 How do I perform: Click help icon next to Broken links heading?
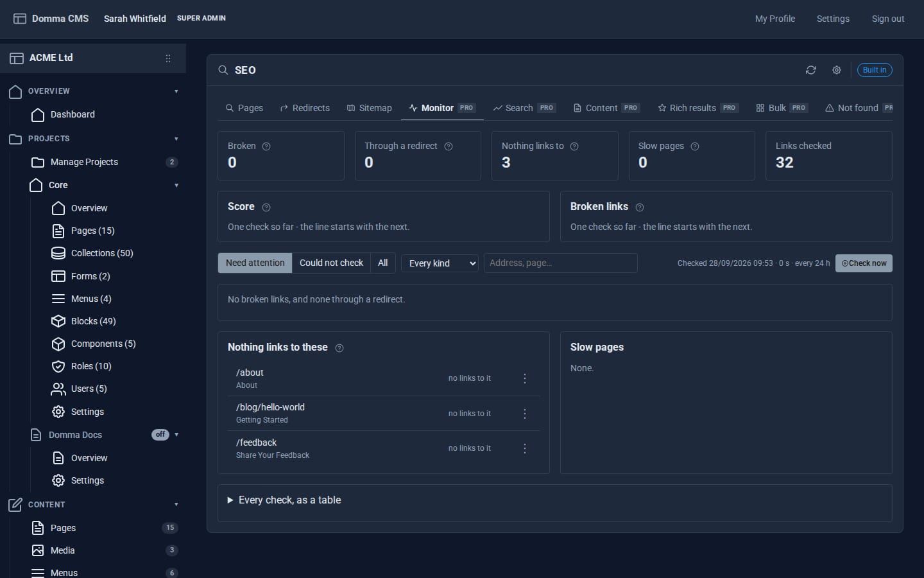(x=640, y=207)
